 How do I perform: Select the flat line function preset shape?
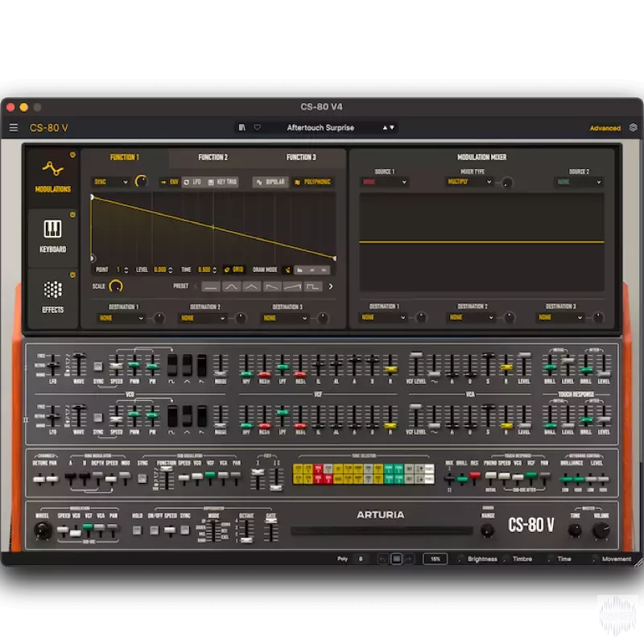[211, 287]
